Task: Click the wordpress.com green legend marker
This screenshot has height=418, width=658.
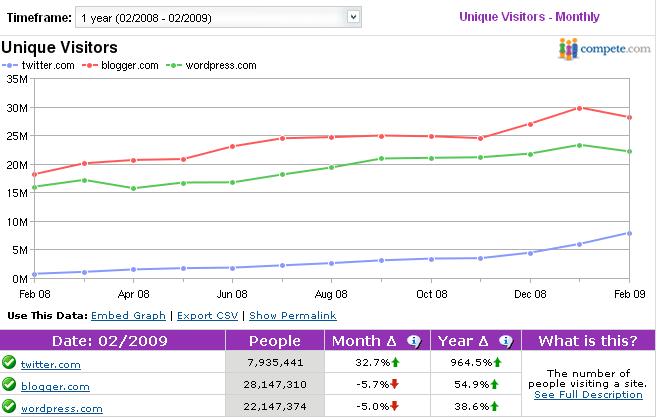Action: click(174, 65)
